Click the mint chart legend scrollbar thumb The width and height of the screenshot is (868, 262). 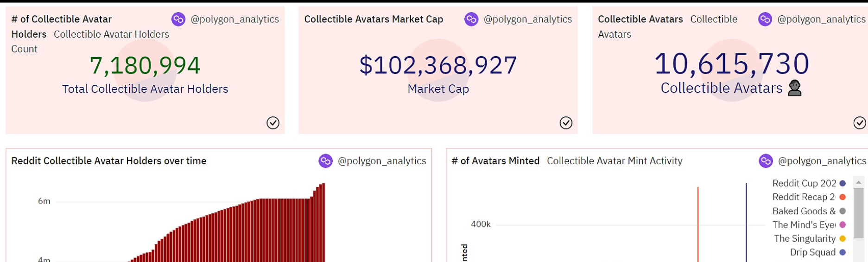point(858,213)
